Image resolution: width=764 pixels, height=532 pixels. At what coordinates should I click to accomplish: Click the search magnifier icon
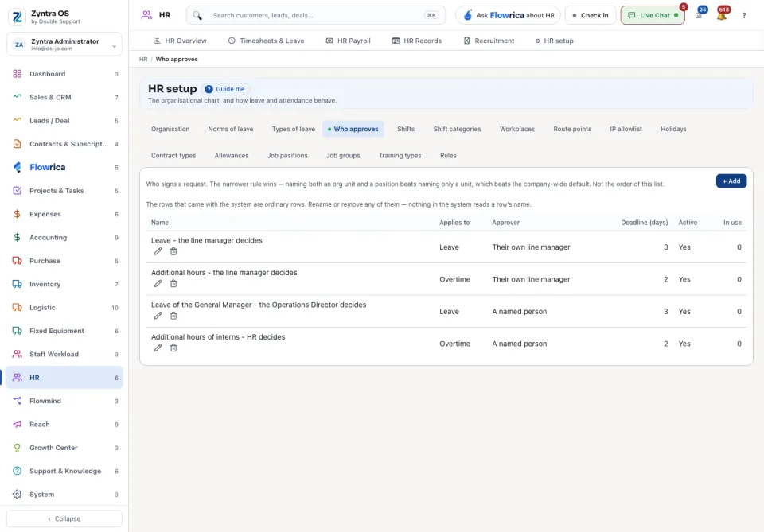pyautogui.click(x=197, y=16)
